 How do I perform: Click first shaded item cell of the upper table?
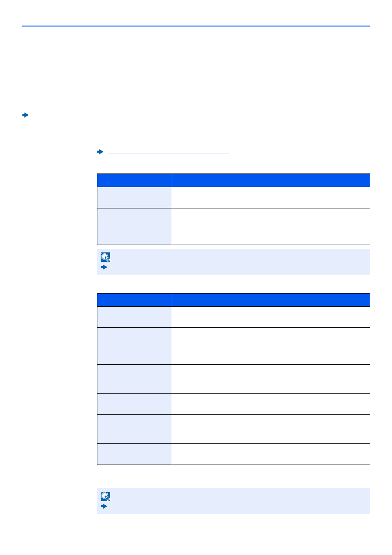click(134, 198)
